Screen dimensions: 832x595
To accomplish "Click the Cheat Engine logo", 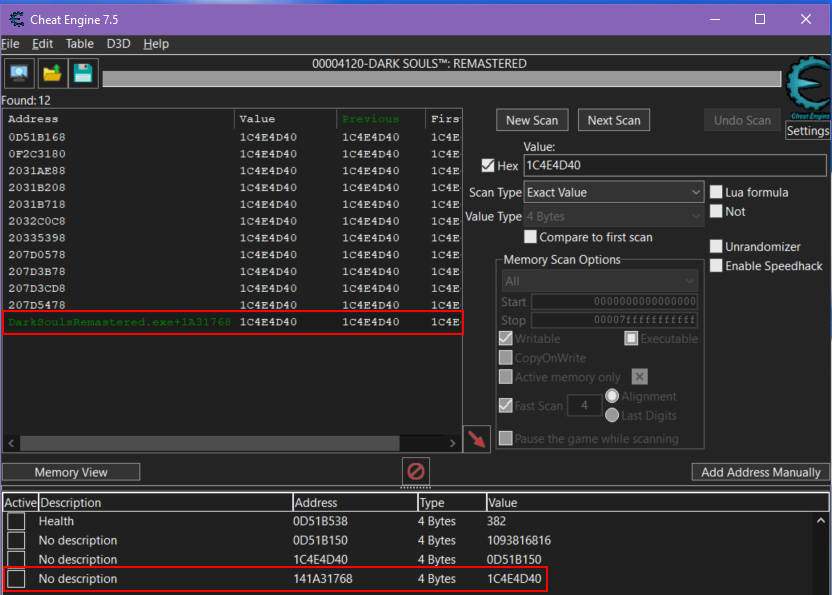I will [x=808, y=87].
